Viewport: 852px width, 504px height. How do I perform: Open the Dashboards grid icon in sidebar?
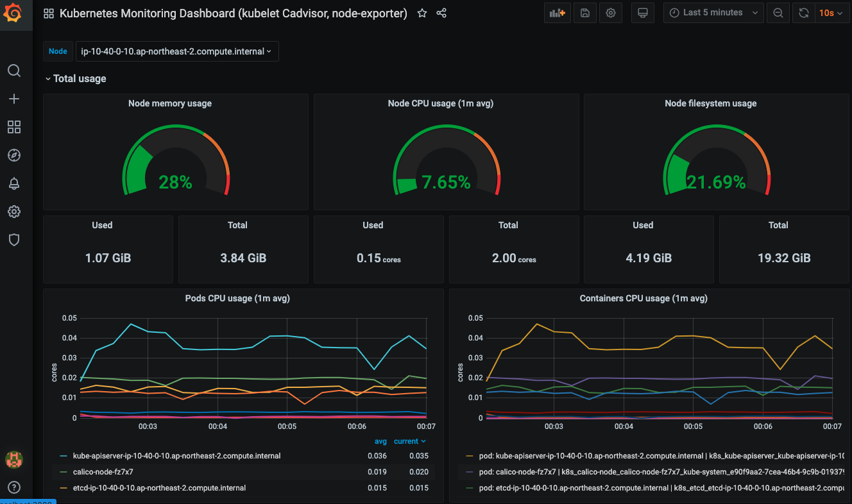14,127
